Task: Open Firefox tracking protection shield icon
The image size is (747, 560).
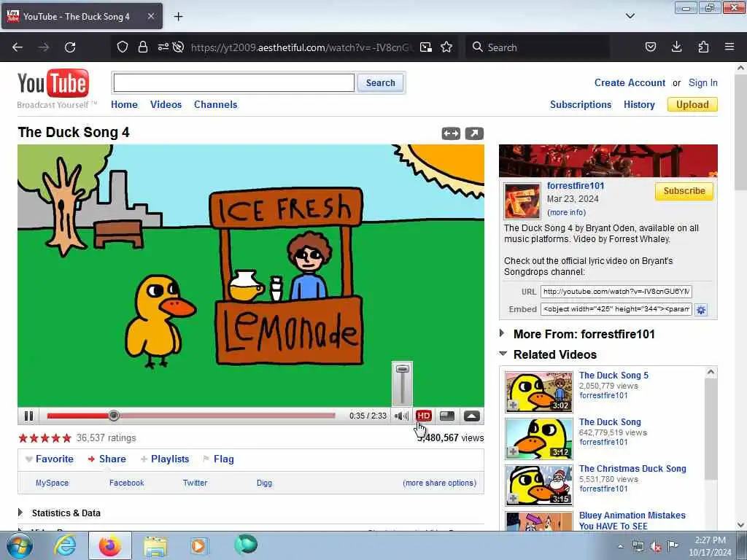Action: tap(123, 47)
